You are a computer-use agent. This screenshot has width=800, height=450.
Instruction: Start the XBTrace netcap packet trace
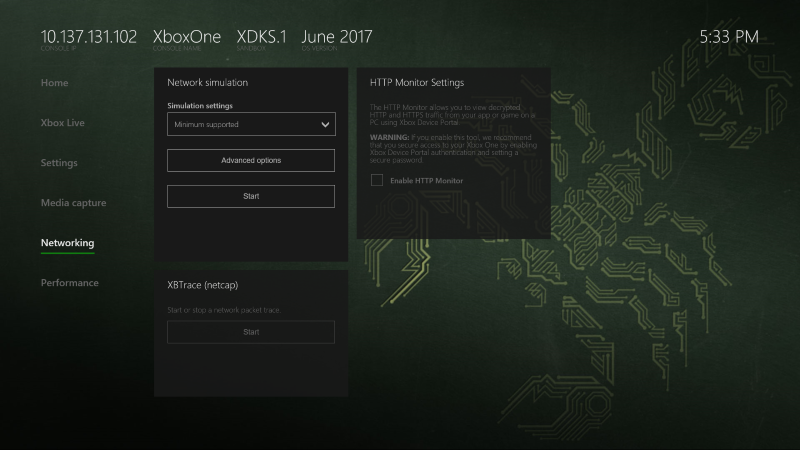(x=251, y=332)
